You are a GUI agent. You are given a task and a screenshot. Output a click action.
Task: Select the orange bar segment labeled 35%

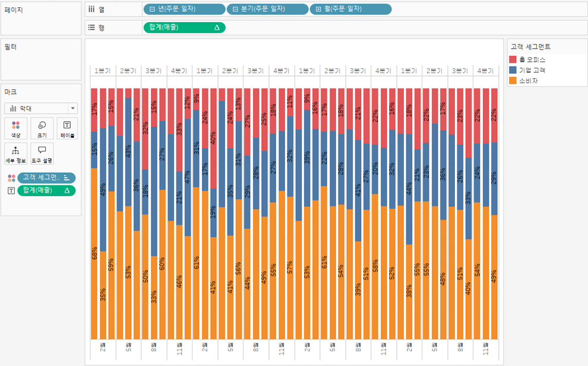(103, 295)
